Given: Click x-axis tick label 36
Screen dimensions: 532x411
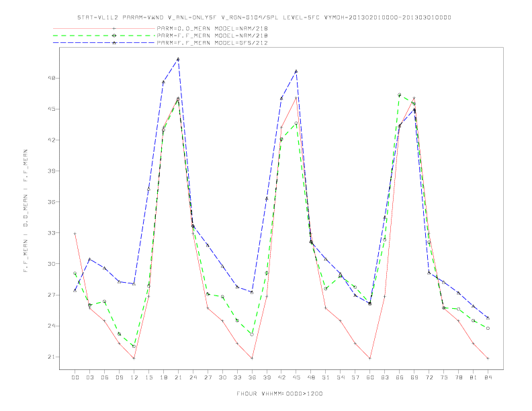Looking at the screenshot, I should coord(252,377).
